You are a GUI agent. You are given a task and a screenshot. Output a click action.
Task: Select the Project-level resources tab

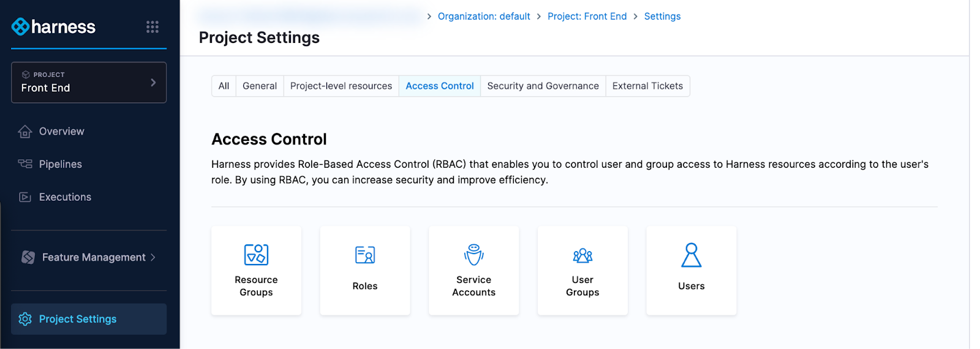click(x=341, y=86)
